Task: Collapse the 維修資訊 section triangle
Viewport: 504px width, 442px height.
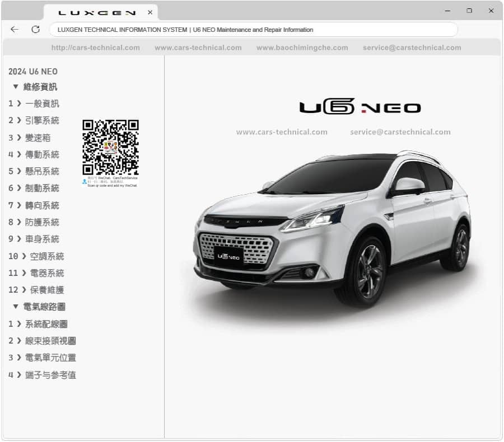Action: tap(16, 86)
